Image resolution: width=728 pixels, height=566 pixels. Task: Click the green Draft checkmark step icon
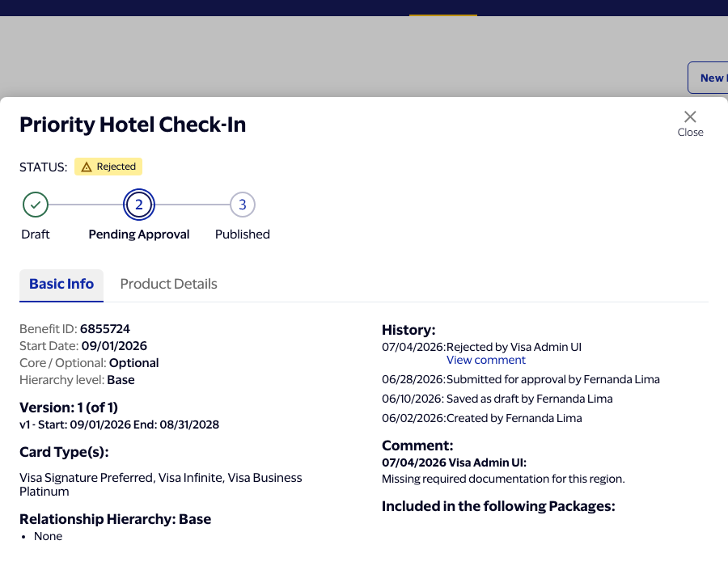pyautogui.click(x=36, y=205)
